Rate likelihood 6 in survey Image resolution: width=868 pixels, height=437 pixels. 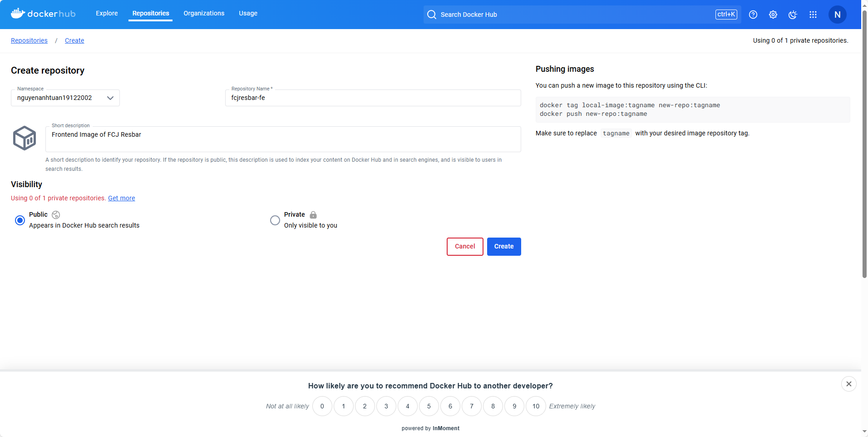(450, 406)
